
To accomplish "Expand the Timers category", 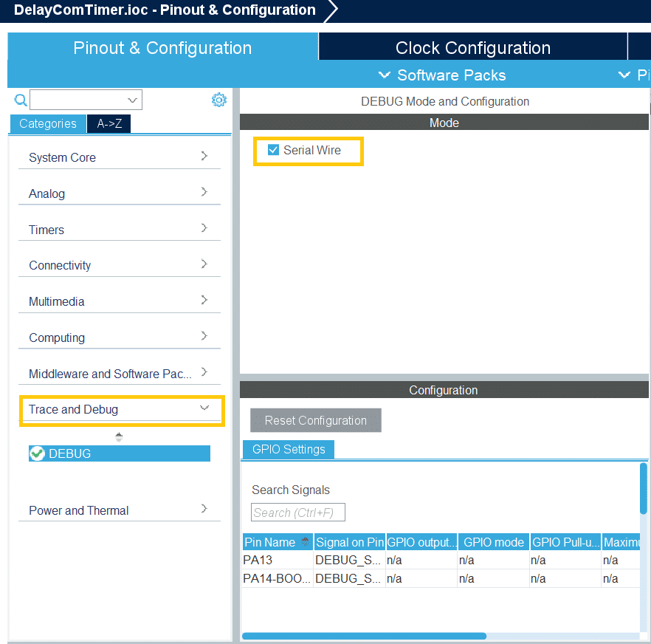I will [120, 230].
